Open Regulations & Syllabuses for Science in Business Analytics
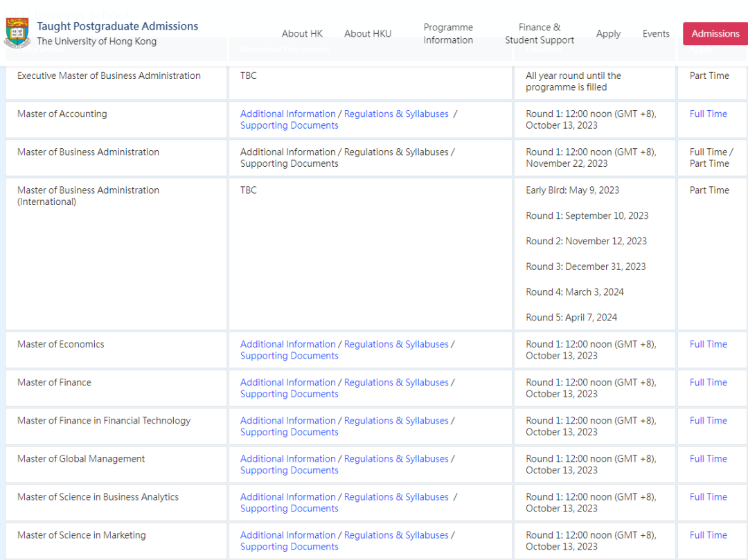 pyautogui.click(x=396, y=496)
